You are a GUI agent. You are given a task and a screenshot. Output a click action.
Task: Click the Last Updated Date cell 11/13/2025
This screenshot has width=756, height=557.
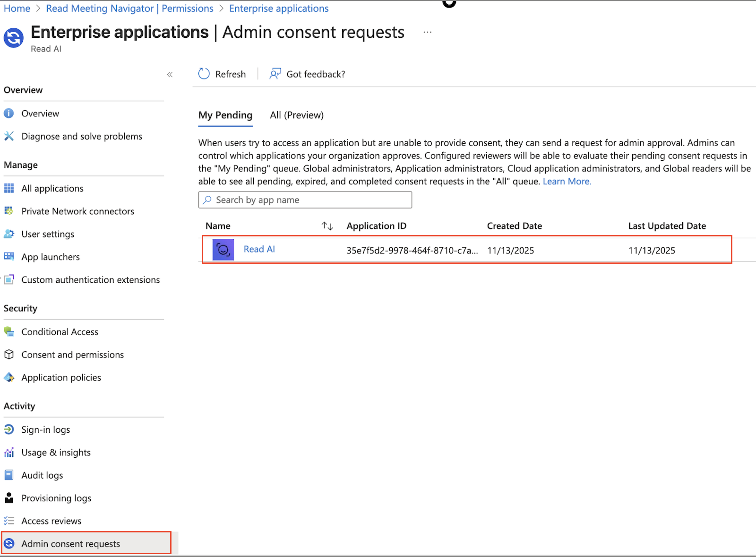pos(652,251)
